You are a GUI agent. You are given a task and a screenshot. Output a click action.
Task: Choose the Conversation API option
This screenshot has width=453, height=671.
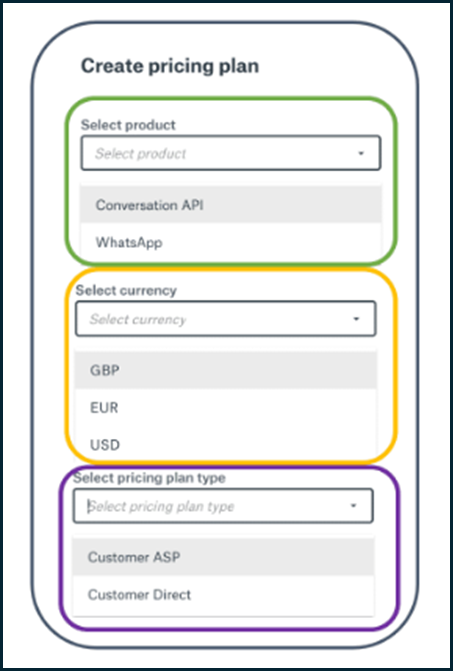tap(231, 205)
